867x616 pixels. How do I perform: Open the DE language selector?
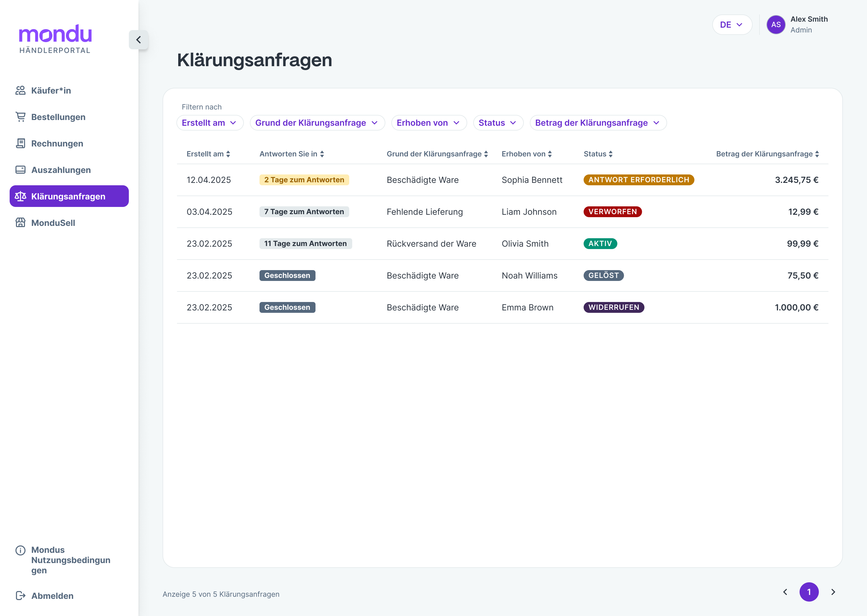pyautogui.click(x=732, y=25)
